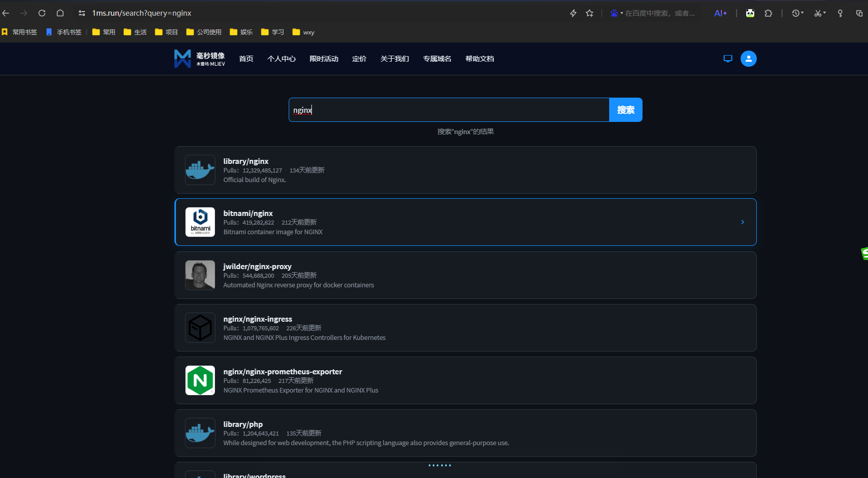Open the history clock icon
868x478 pixels.
[796, 13]
